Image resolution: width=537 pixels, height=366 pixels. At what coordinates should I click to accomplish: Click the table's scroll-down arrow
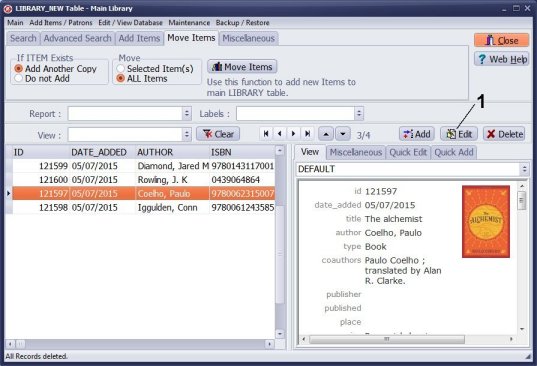[x=280, y=333]
